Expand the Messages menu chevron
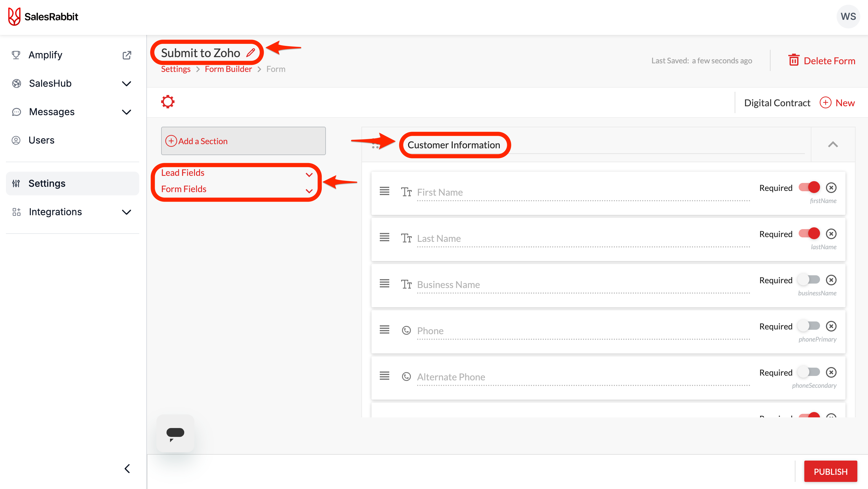The width and height of the screenshot is (868, 489). click(126, 112)
